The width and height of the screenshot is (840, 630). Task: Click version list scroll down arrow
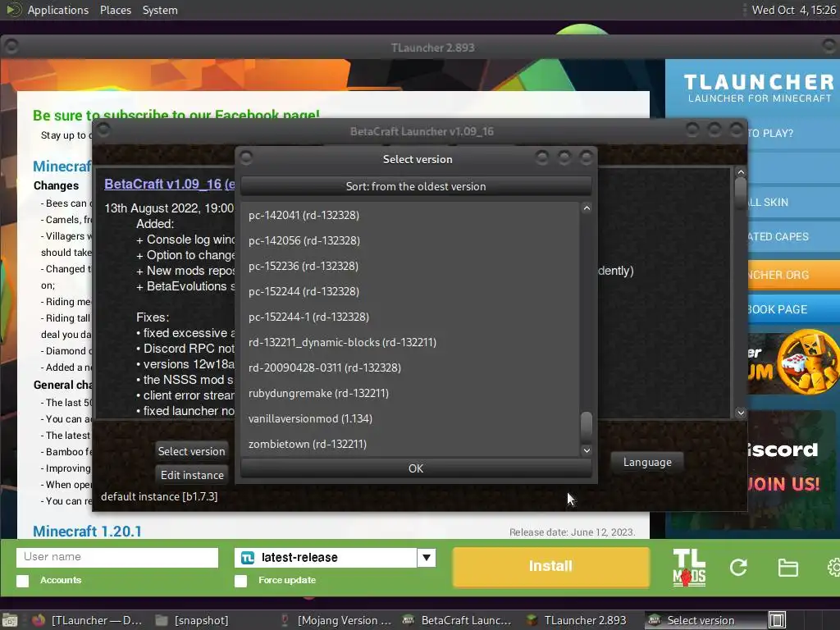point(587,450)
